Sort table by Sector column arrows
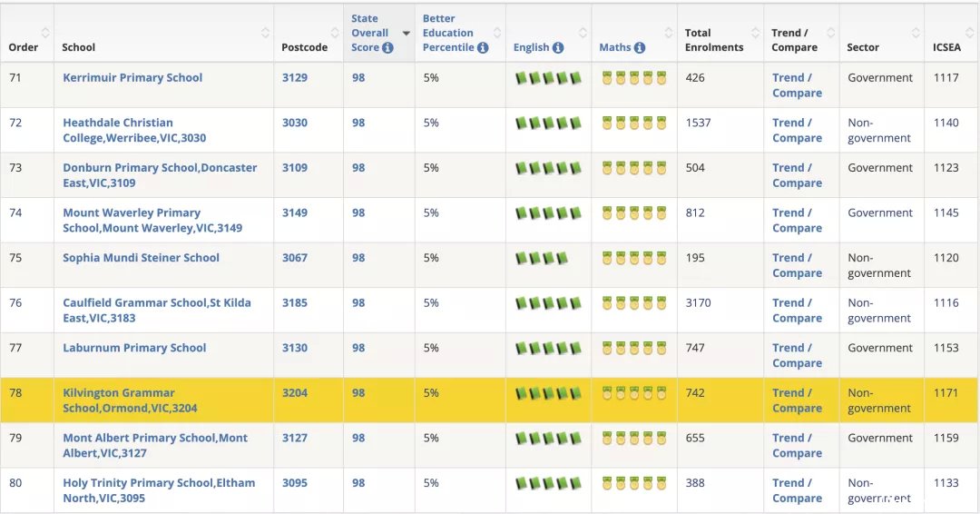The image size is (980, 514). pos(916,33)
